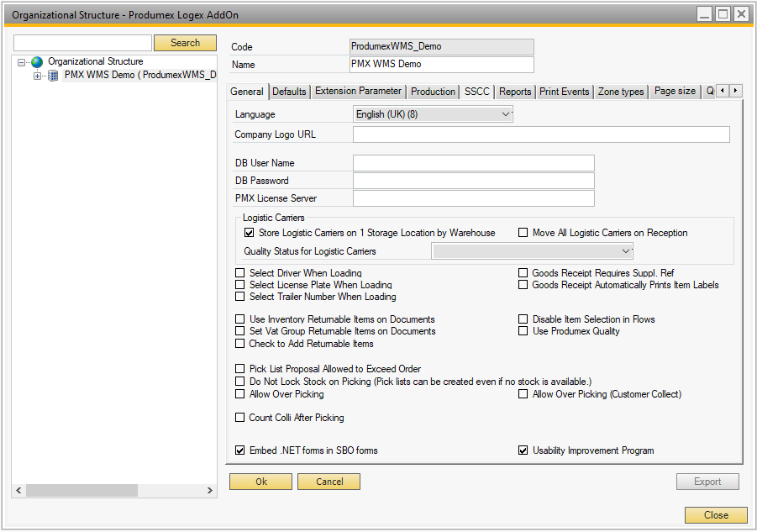This screenshot has height=532, width=757.
Task: Enable Allow Over Picking (Customer Collect)
Action: point(523,394)
